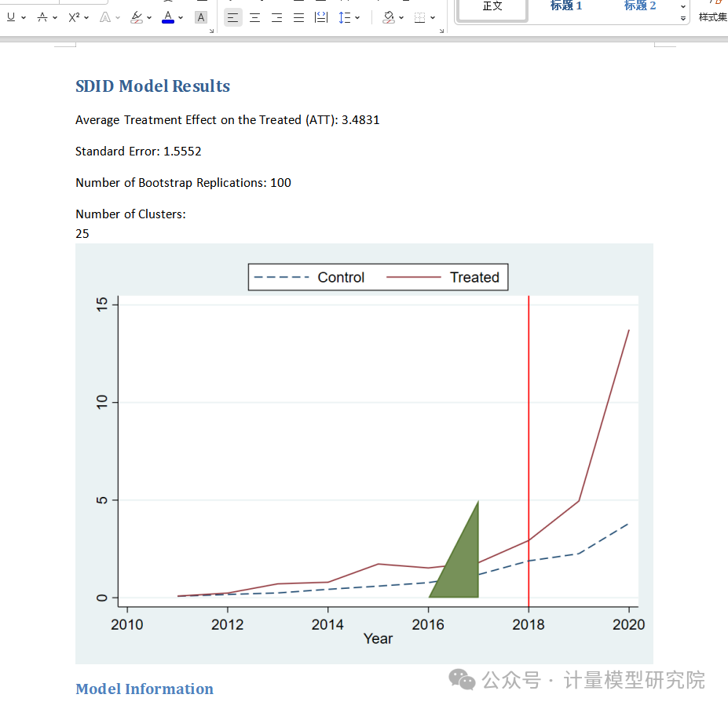Screen dimensions: 728x709
Task: Expand the strikethrough options arrow
Action: coord(55,18)
